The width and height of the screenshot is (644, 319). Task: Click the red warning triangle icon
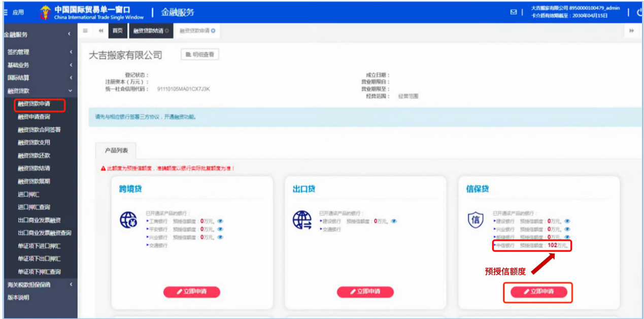coord(103,168)
